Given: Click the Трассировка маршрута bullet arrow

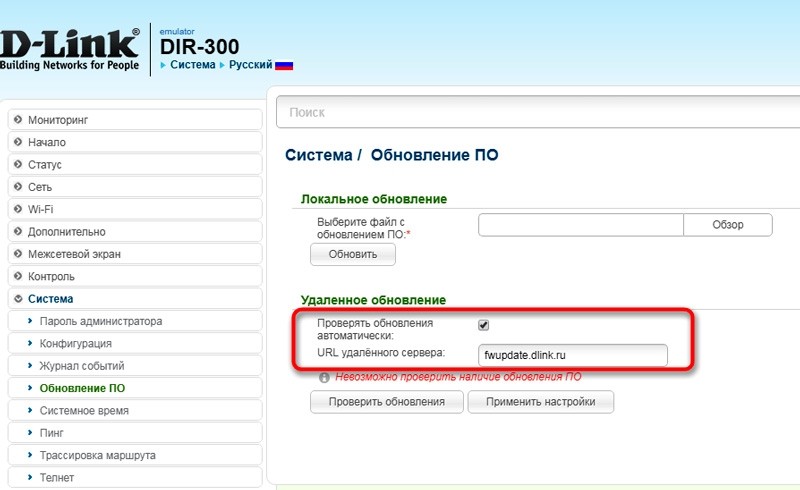Looking at the screenshot, I should [x=30, y=455].
